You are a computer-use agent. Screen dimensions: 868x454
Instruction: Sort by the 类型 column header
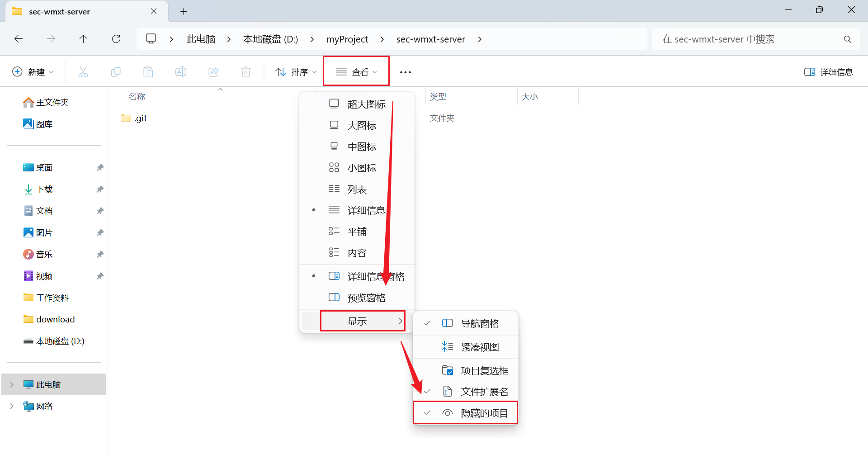coord(438,97)
